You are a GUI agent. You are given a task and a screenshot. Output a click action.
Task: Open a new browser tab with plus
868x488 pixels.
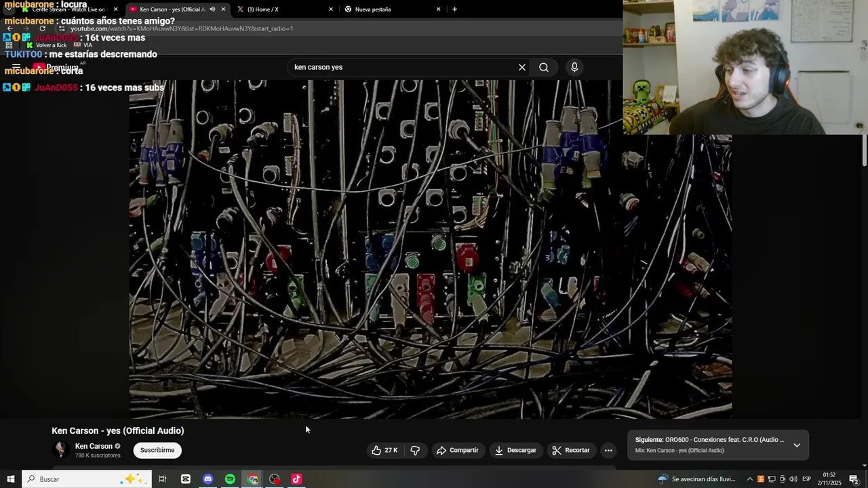coord(454,9)
